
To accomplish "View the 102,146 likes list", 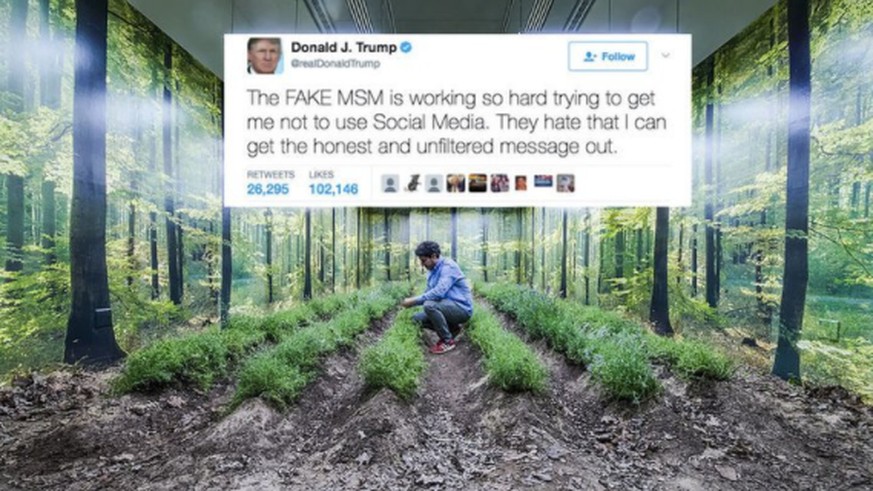I will 333,189.
